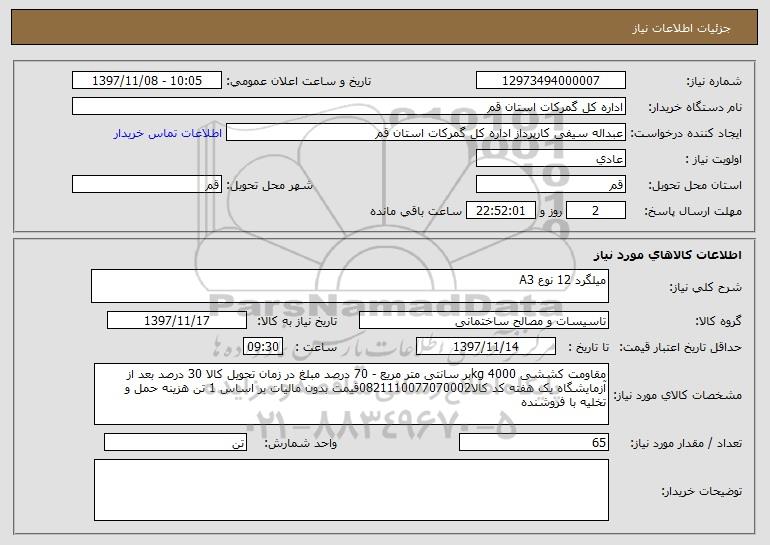Click the label ایجاد کننده درخواست
This screenshot has width=770, height=545.
pos(686,134)
